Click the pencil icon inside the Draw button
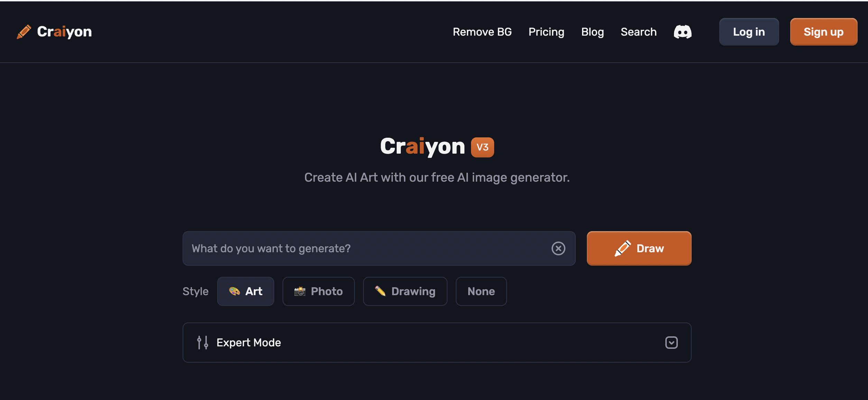Viewport: 868px width, 400px height. coord(622,248)
